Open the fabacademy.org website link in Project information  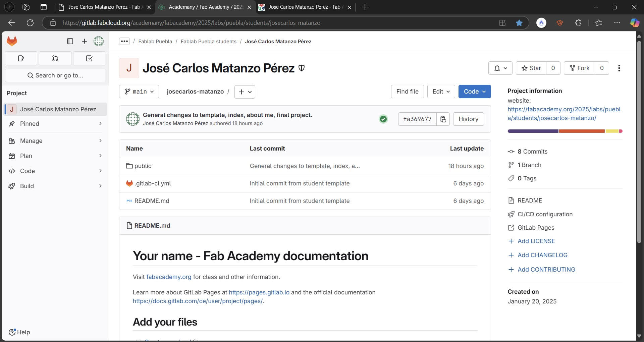(564, 114)
